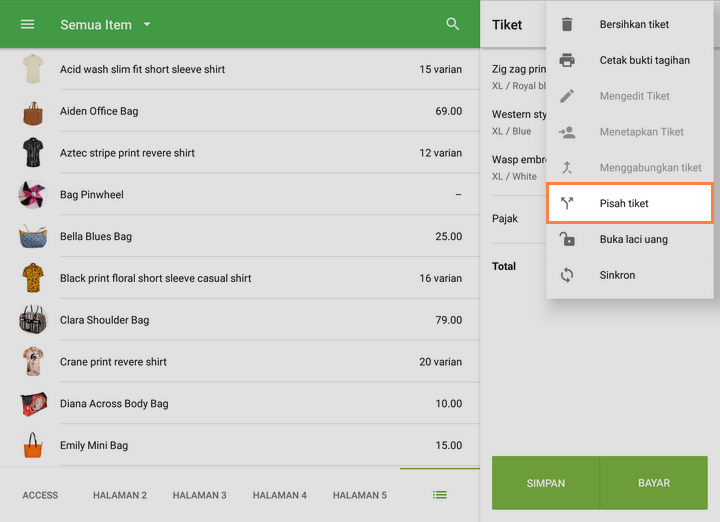Select the Clara Shoulder Bag thumbnail
Image resolution: width=720 pixels, height=522 pixels.
pyautogui.click(x=33, y=320)
